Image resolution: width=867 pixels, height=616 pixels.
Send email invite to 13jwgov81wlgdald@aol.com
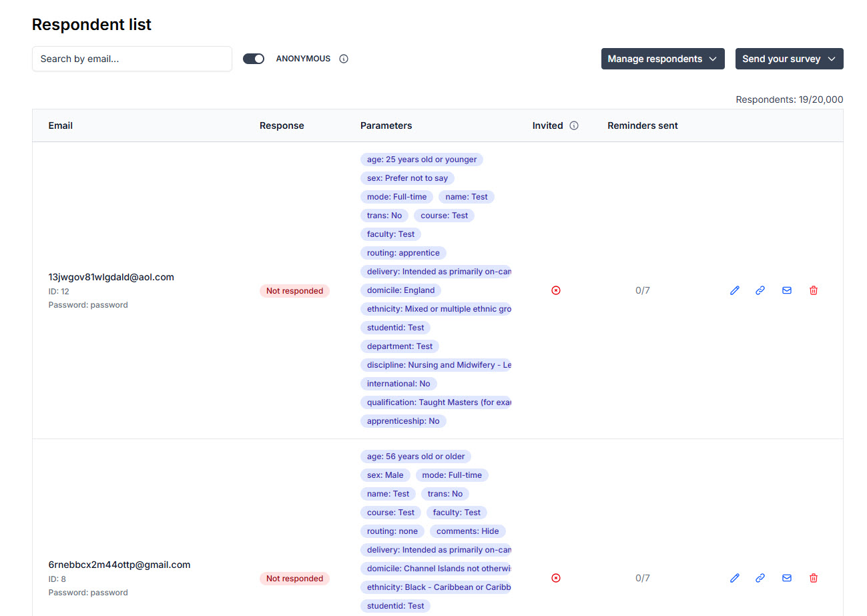coord(787,290)
